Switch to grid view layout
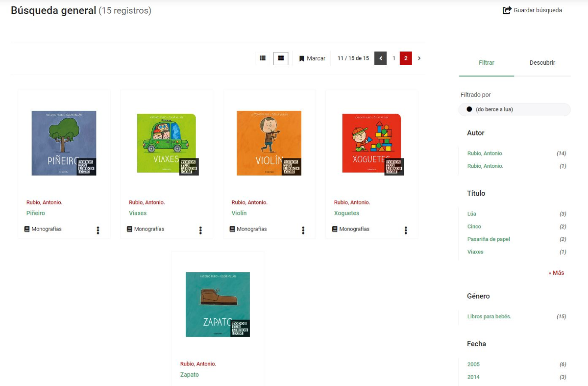This screenshot has height=386, width=588. (281, 58)
